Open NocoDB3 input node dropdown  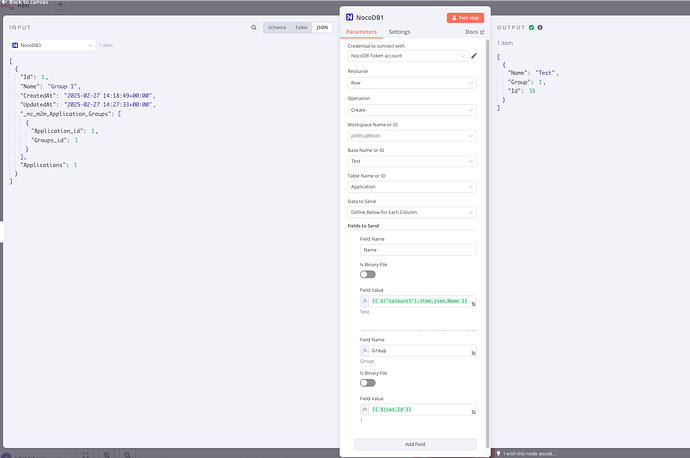(52, 45)
